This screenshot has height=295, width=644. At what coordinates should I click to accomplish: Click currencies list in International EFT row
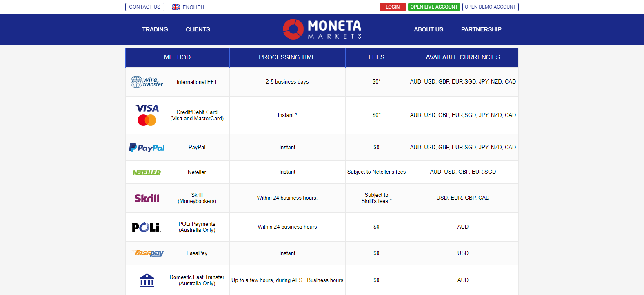(463, 82)
